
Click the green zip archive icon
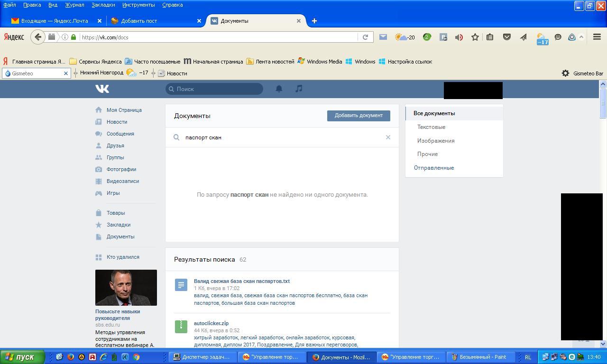[x=181, y=326]
